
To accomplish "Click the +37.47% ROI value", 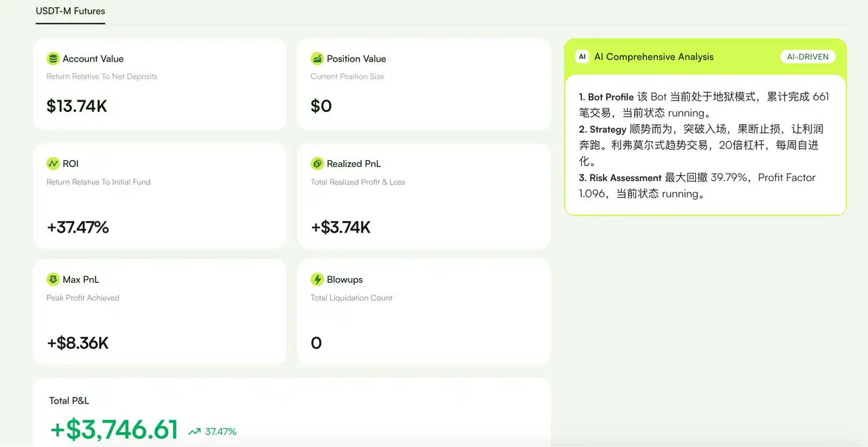I will coord(78,227).
